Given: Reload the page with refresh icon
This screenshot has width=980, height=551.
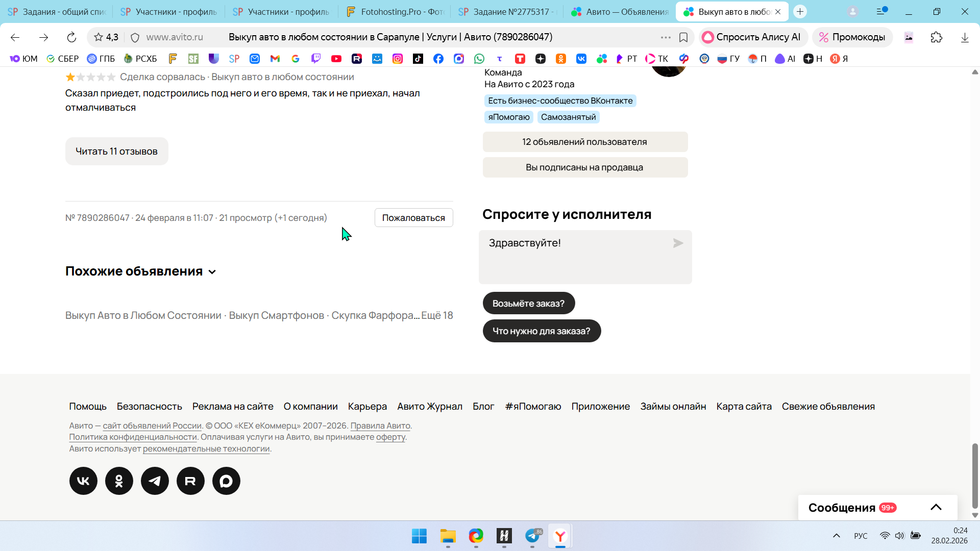Looking at the screenshot, I should [x=71, y=37].
